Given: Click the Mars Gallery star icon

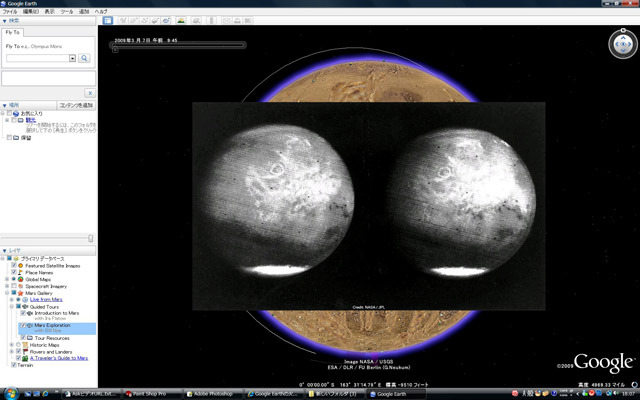Looking at the screenshot, I should [20, 293].
